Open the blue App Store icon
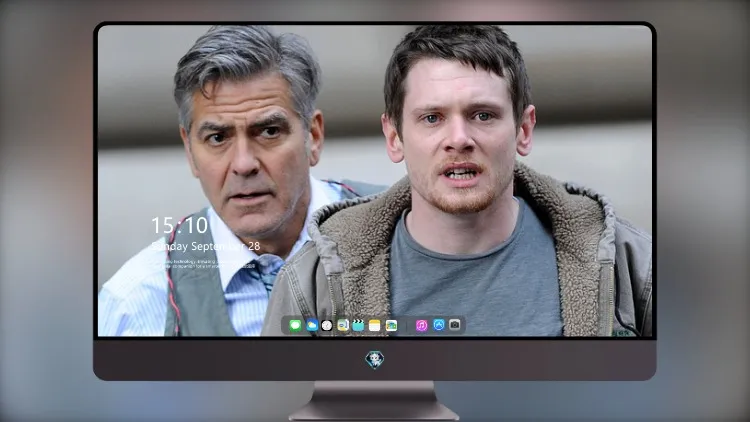 439,325
